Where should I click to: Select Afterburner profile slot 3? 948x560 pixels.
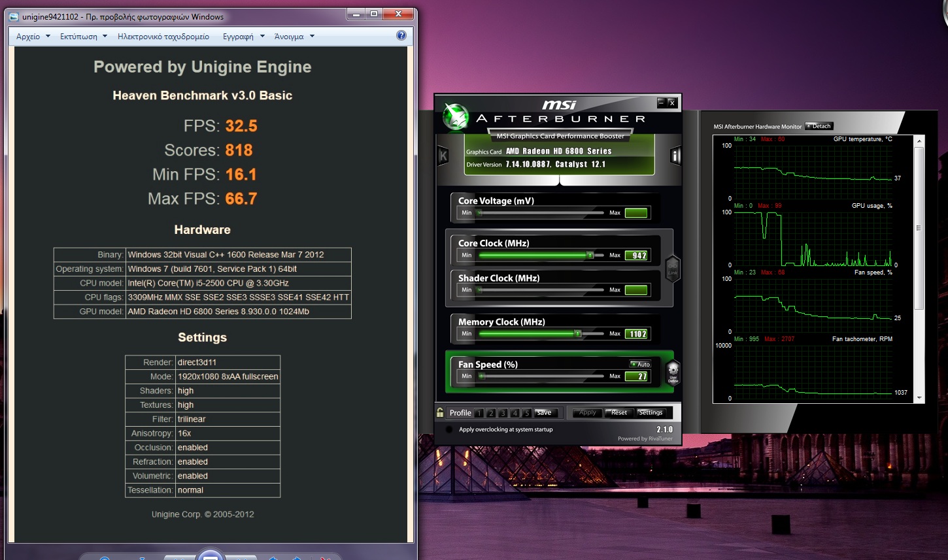[503, 413]
